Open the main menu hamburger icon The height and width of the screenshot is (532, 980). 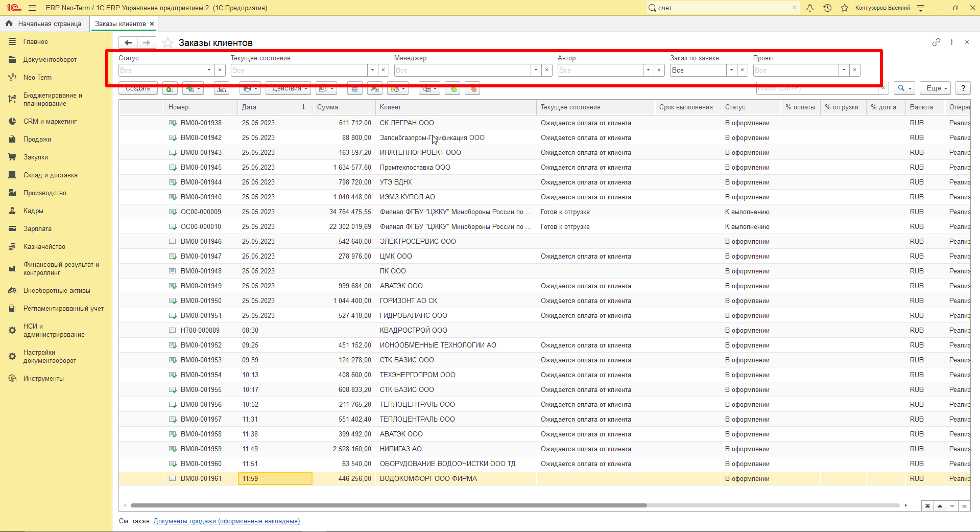32,8
